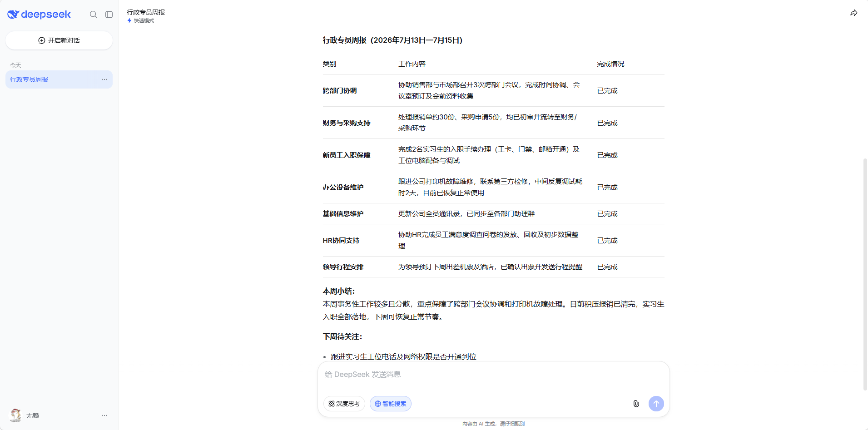Click the 无赖 user avatar
868x430 pixels.
point(15,415)
